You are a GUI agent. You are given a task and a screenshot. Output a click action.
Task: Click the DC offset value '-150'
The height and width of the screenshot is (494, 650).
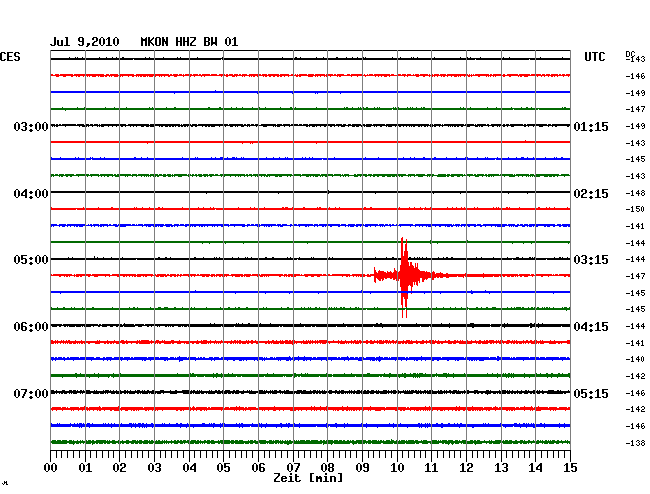pyautogui.click(x=635, y=209)
